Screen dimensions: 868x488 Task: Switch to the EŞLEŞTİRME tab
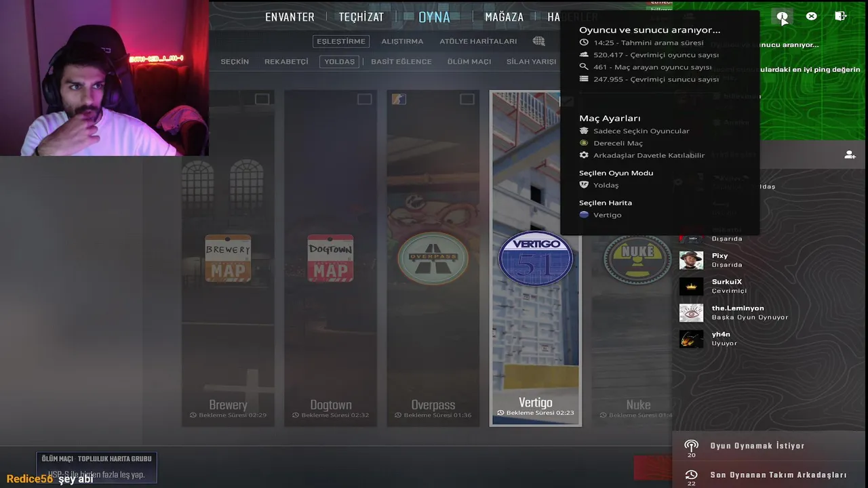[x=341, y=41]
